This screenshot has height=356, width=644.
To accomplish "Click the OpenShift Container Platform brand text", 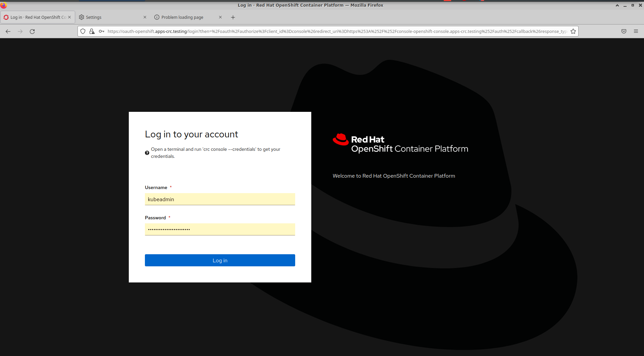I will 410,149.
